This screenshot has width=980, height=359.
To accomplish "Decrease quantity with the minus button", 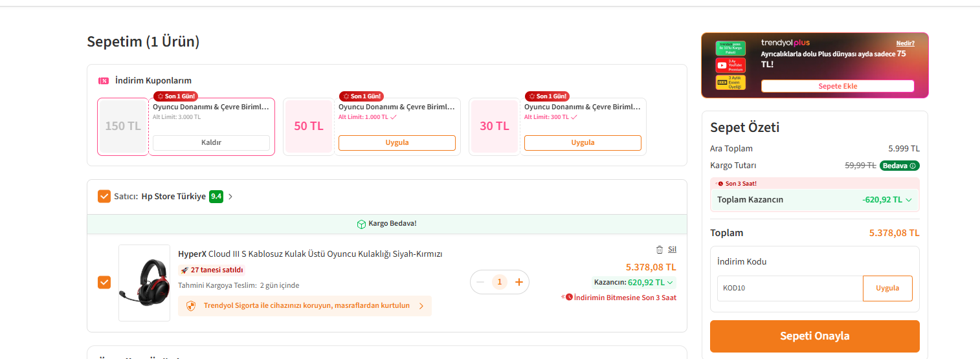I will coord(480,282).
